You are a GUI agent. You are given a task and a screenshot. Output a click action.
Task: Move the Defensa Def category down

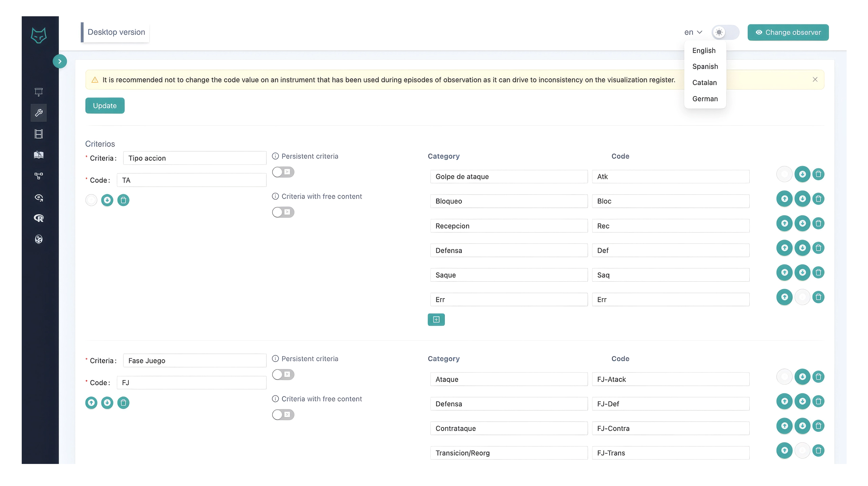802,248
